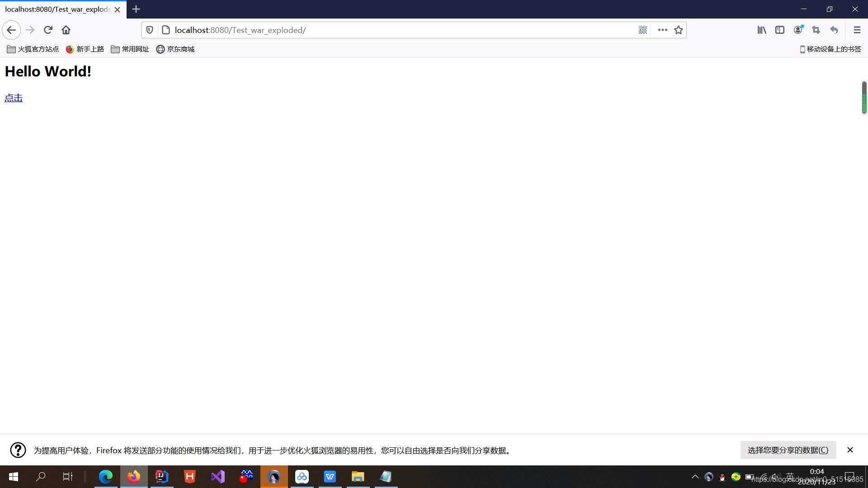Click the 选择您要分享的数据 button

788,450
